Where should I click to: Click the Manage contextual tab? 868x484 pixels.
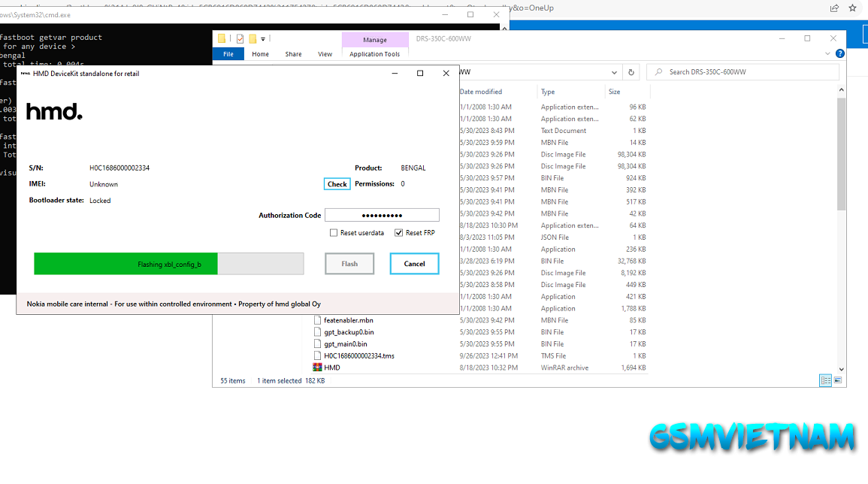375,40
